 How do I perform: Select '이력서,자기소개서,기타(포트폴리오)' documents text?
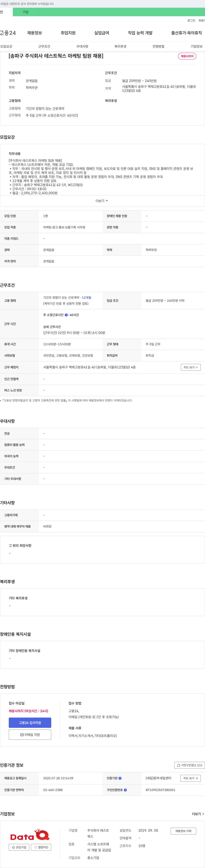tap(92, 736)
